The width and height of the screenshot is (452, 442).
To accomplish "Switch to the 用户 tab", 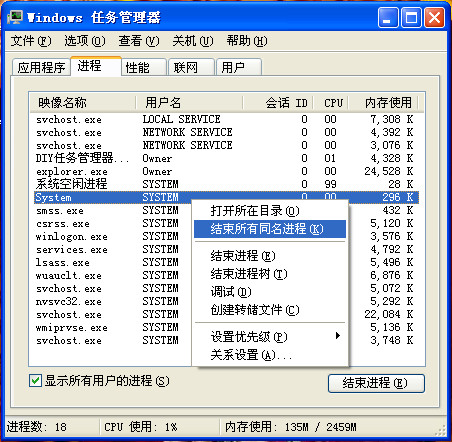I will point(239,67).
